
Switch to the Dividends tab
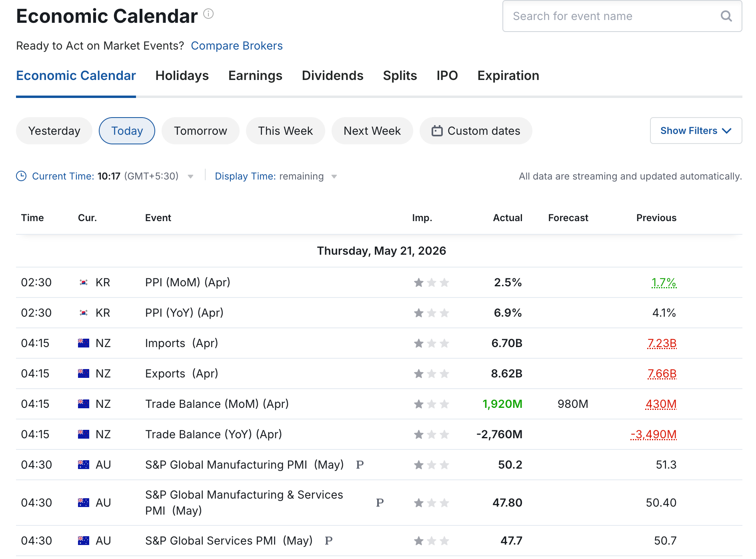[332, 76]
